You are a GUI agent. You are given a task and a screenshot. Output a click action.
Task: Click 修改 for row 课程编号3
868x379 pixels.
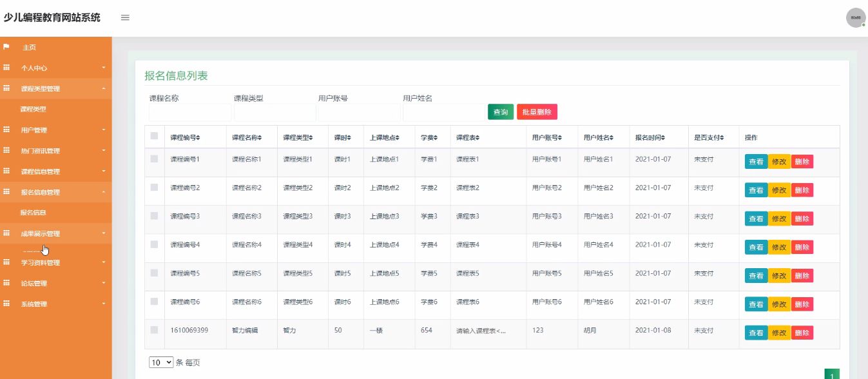779,219
